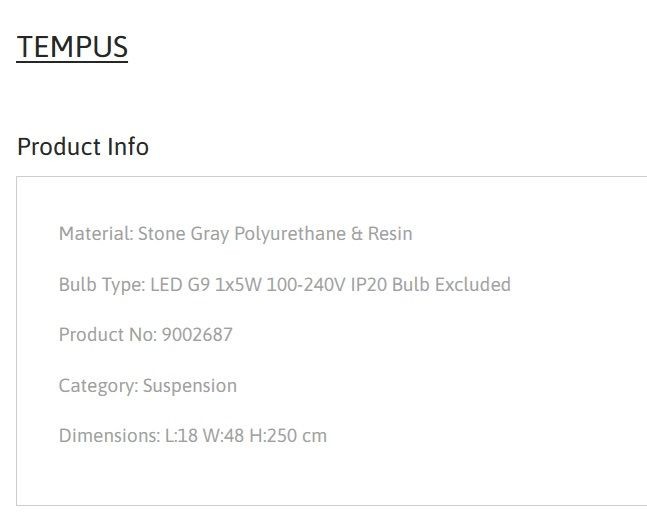
Task: Click the Stone Gray material text
Action: 183,234
